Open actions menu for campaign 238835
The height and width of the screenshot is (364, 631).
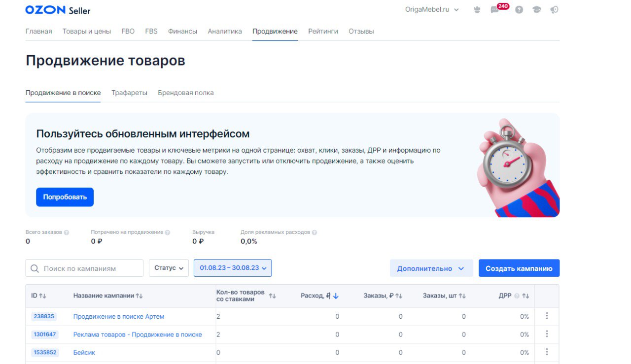[547, 316]
